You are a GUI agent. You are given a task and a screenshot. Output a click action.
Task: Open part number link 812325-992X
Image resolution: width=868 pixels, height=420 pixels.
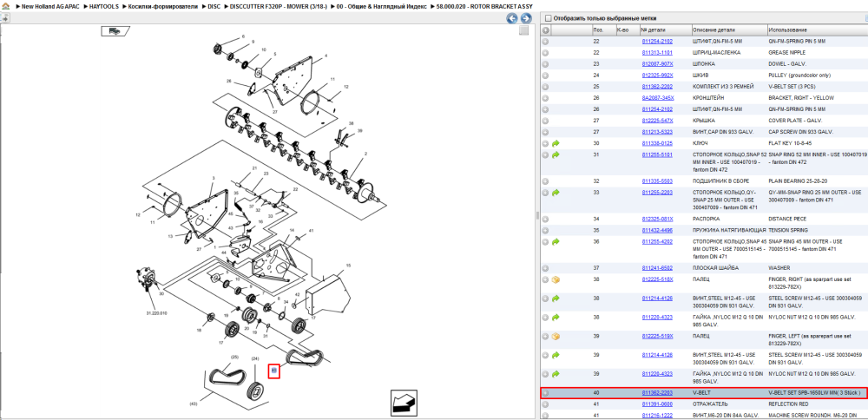pos(657,75)
